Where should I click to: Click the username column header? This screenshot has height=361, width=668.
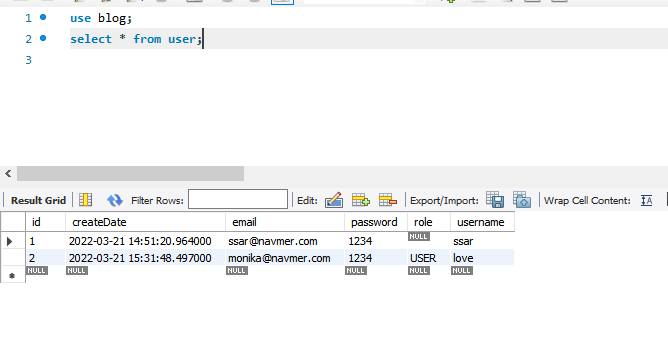click(x=482, y=222)
